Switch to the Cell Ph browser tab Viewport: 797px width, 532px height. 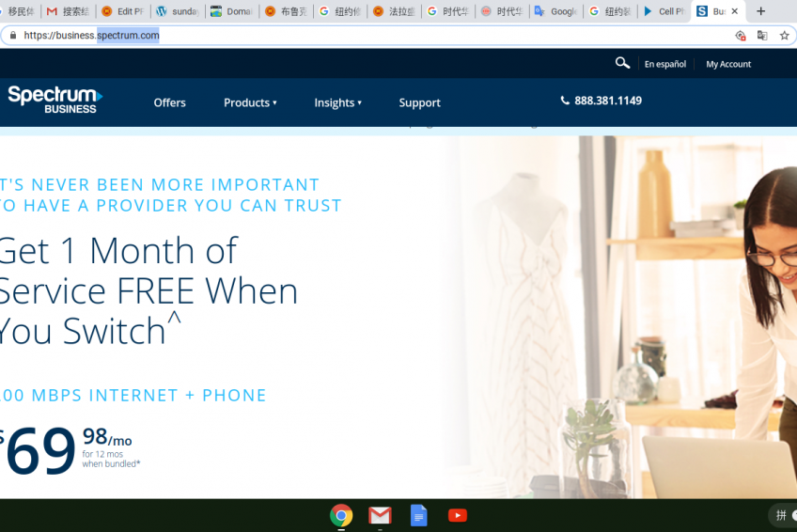click(x=664, y=11)
